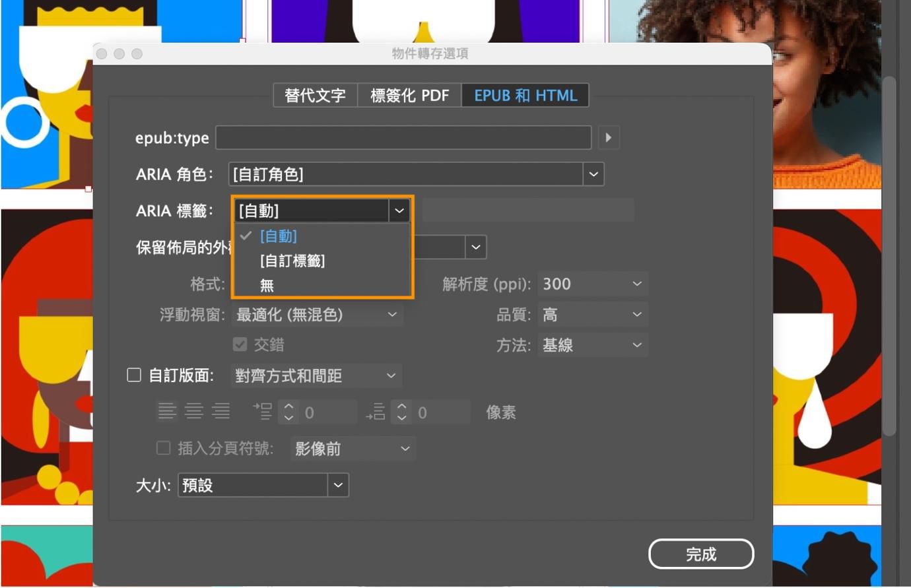
Task: Increment the space before stepper
Action: coord(288,407)
